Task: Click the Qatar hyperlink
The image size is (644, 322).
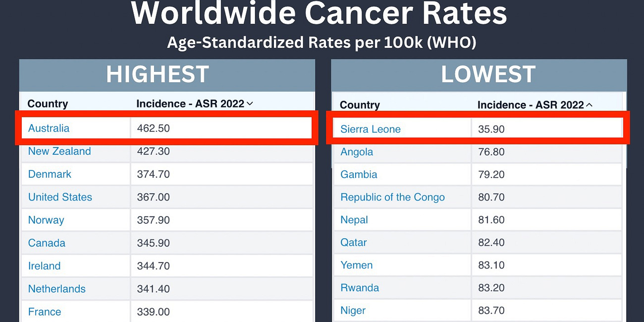Action: click(x=353, y=243)
